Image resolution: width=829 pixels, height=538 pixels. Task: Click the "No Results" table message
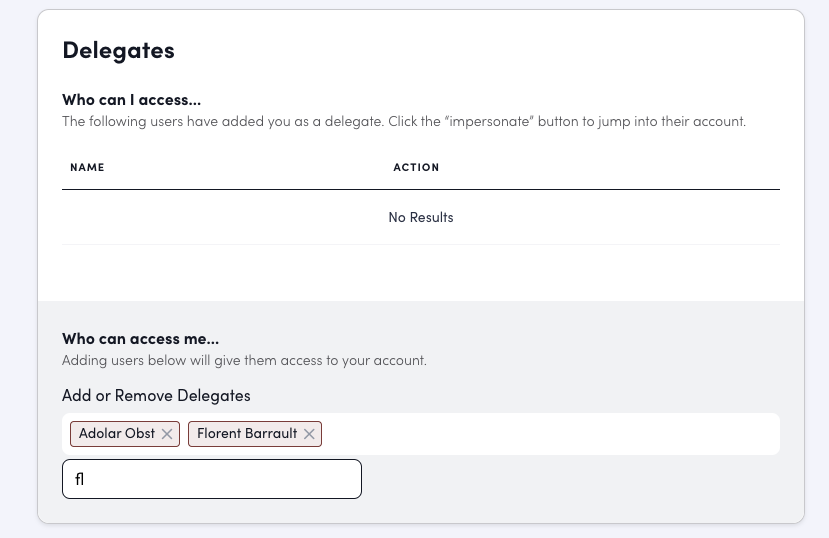tap(420, 217)
